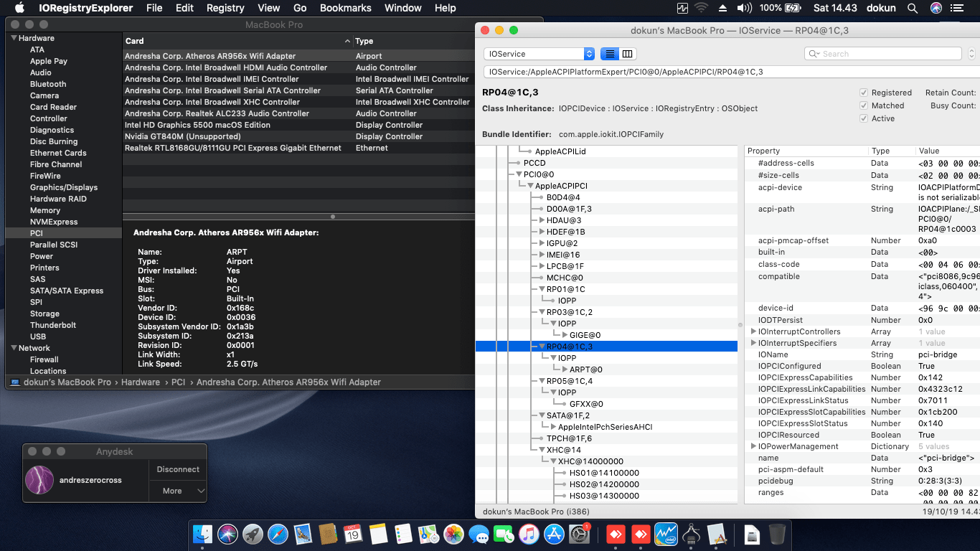Image resolution: width=980 pixels, height=551 pixels.
Task: Toggle the Matched checkbox
Action: click(x=864, y=105)
